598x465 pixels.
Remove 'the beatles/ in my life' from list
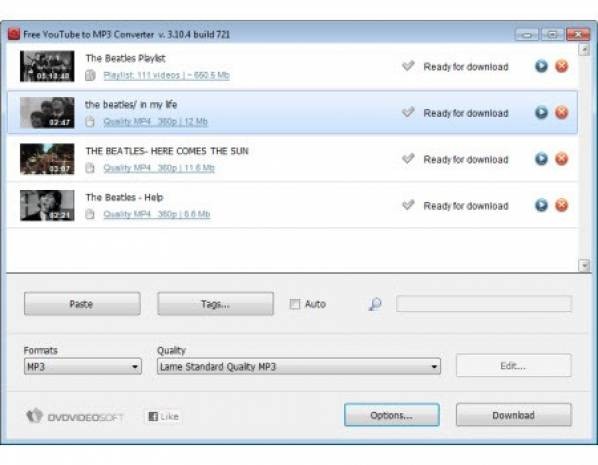(561, 113)
